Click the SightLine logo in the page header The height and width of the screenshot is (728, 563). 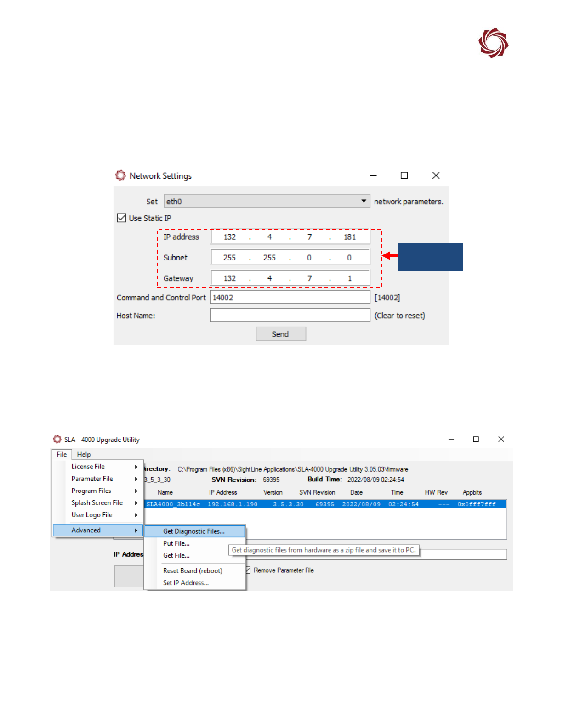[x=493, y=43]
